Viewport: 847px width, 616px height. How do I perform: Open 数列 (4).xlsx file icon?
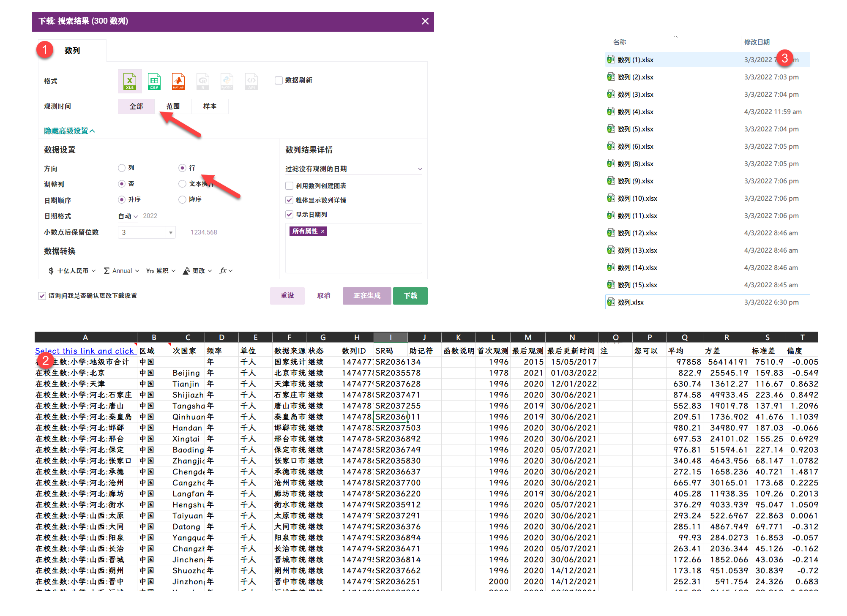611,112
